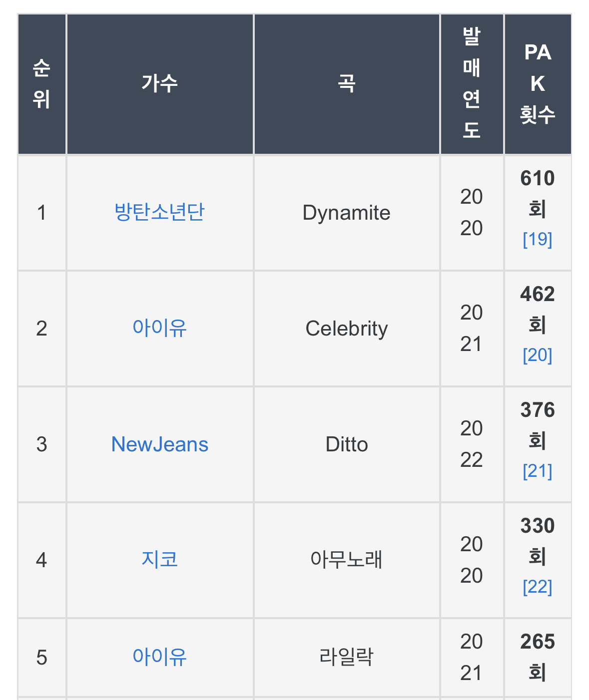Image resolution: width=589 pixels, height=700 pixels.
Task: Open the NewJeans artist link
Action: [159, 444]
